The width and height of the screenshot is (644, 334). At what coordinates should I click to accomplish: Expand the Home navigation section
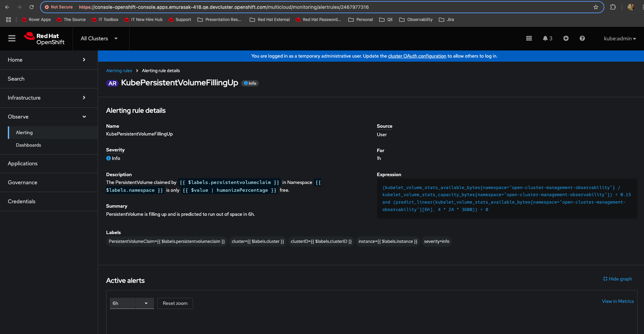(x=49, y=60)
